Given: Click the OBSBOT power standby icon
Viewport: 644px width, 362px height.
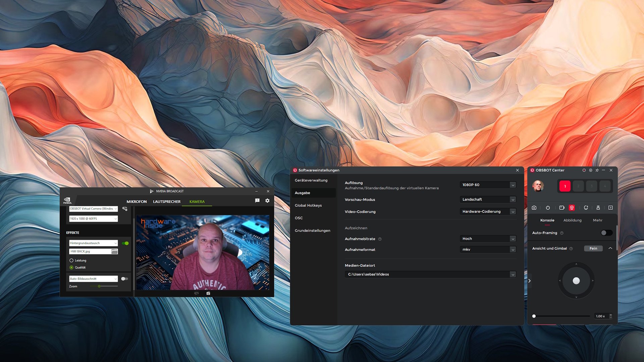Looking at the screenshot, I should point(548,208).
